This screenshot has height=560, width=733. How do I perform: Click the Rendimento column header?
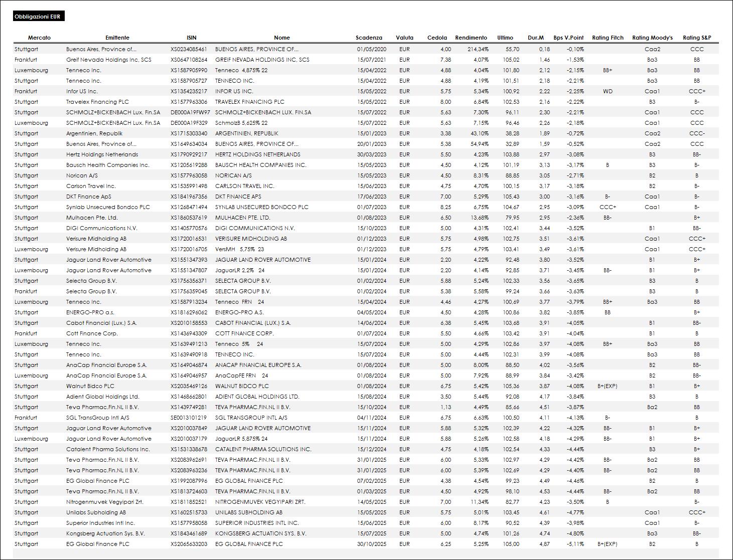coord(471,38)
